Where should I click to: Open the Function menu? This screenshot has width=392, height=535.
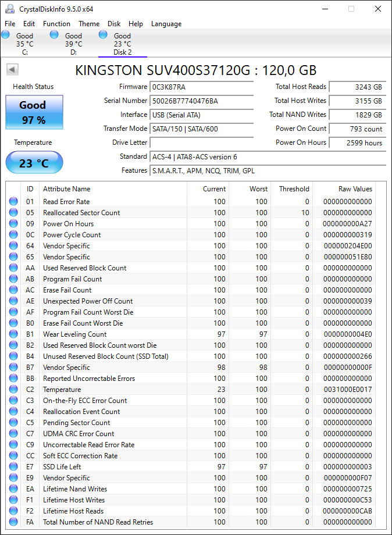click(x=56, y=23)
